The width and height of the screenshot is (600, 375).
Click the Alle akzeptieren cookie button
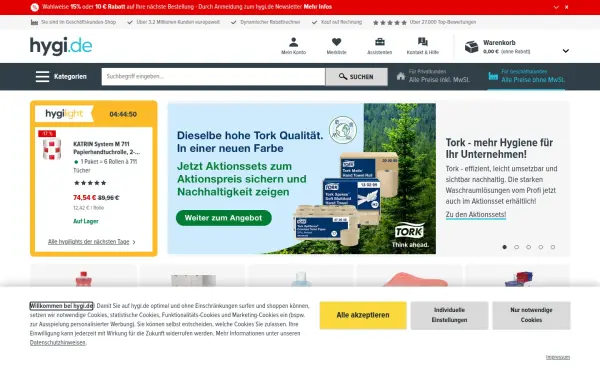tap(363, 315)
